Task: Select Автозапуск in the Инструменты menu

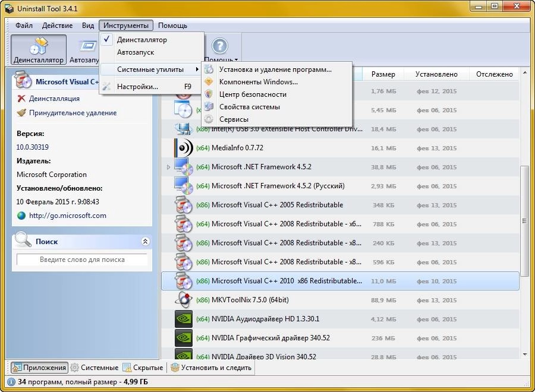Action: pyautogui.click(x=152, y=52)
